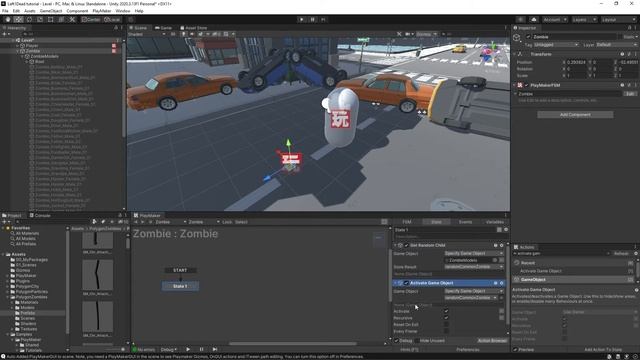Open the Cloud services icon
640x360 pixels.
tap(533, 19)
